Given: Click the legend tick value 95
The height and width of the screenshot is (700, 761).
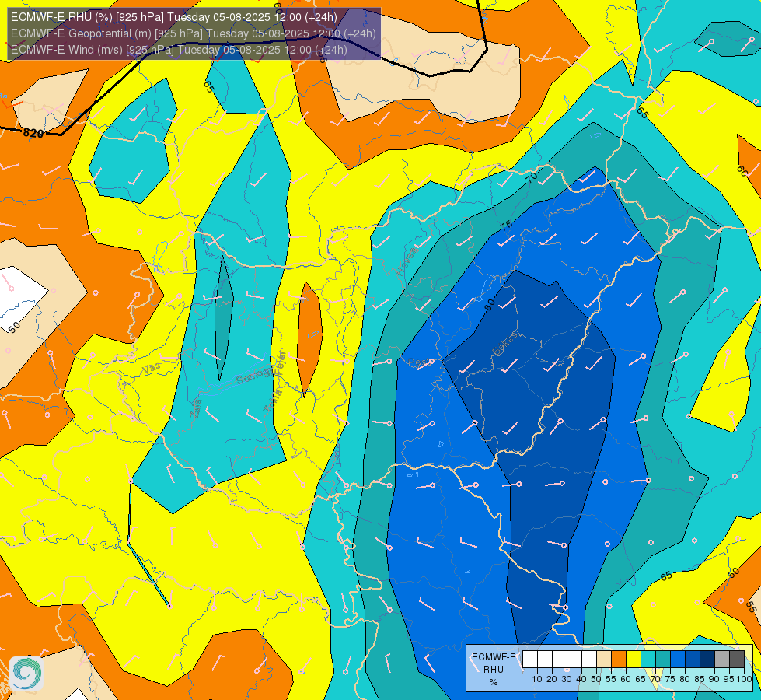Looking at the screenshot, I should pyautogui.click(x=729, y=679).
